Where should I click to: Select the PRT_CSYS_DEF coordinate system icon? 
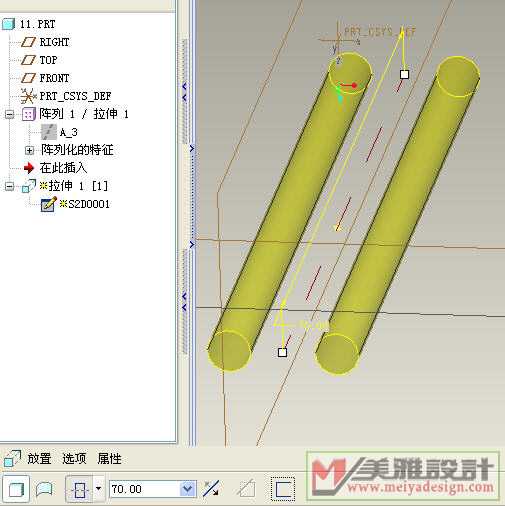pos(28,96)
